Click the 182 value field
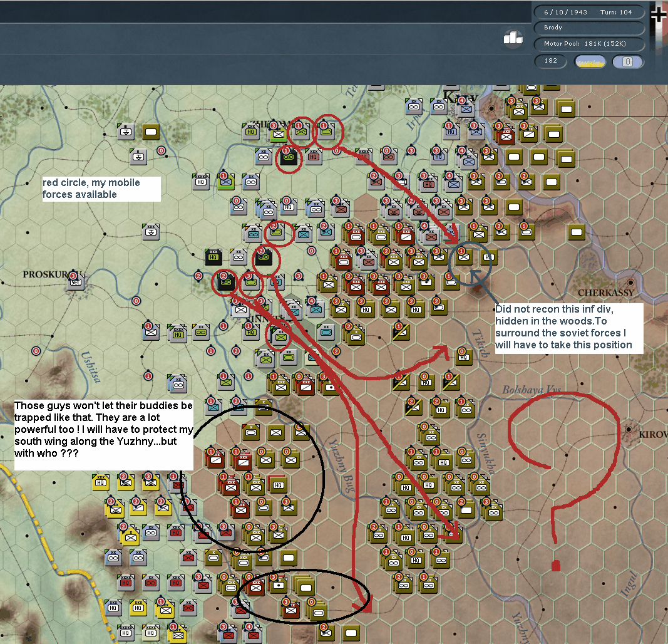 550,61
